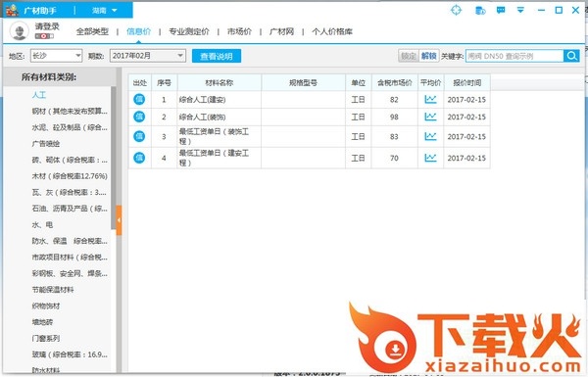
Task: Select 钢材 category in material list
Action: 70,112
